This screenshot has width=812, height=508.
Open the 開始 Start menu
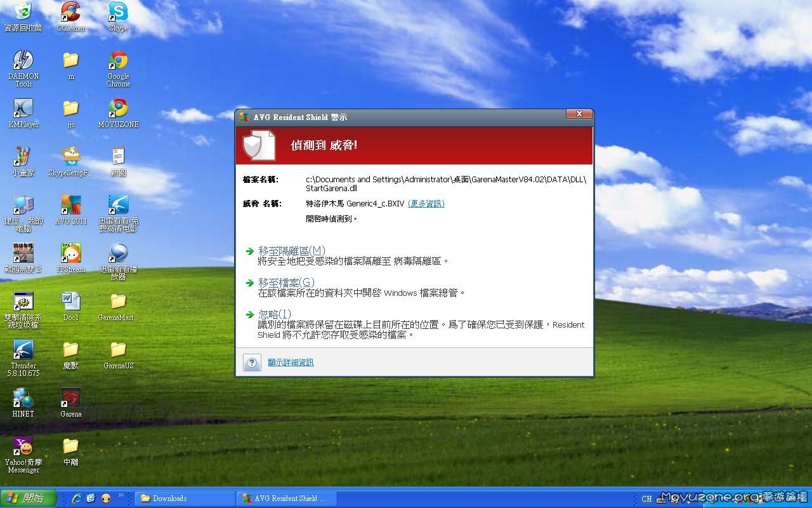point(29,498)
